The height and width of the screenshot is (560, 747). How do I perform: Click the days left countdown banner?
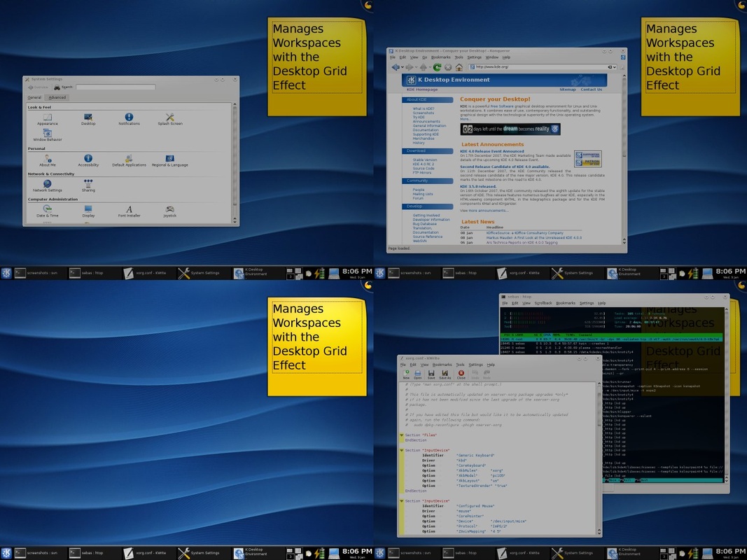[510, 129]
